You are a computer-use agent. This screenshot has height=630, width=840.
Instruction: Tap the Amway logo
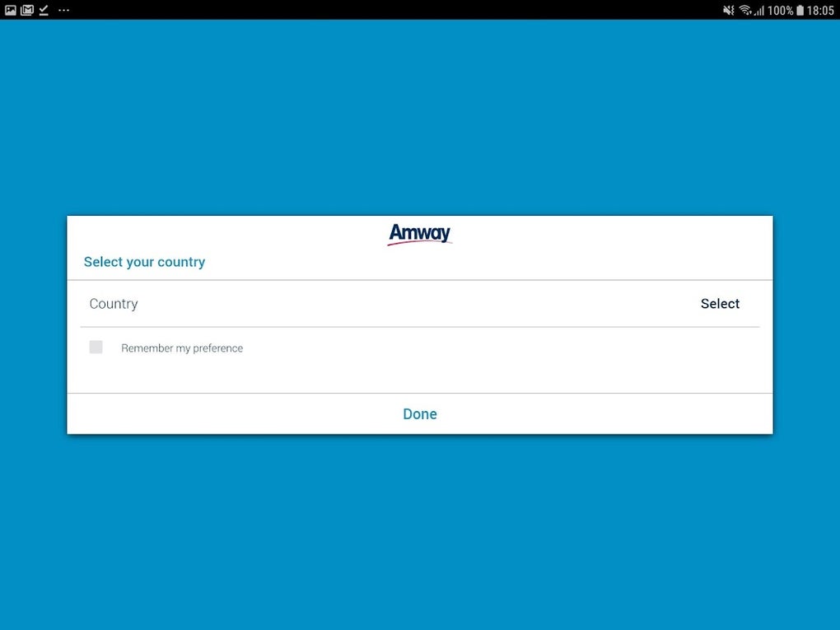click(419, 233)
